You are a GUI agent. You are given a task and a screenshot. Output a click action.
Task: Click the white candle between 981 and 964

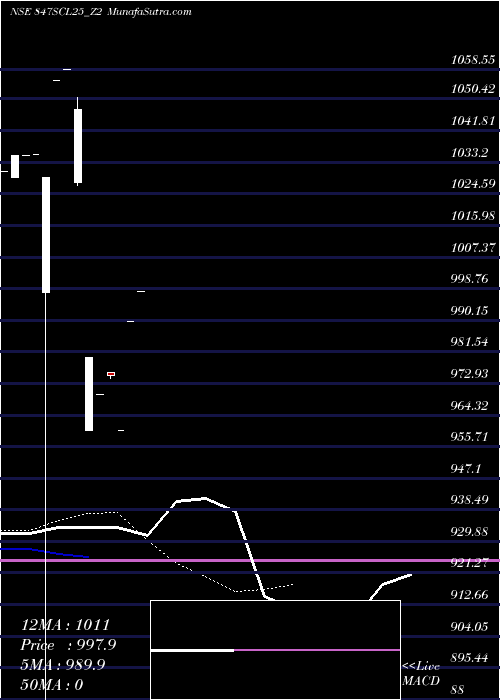pos(89,394)
